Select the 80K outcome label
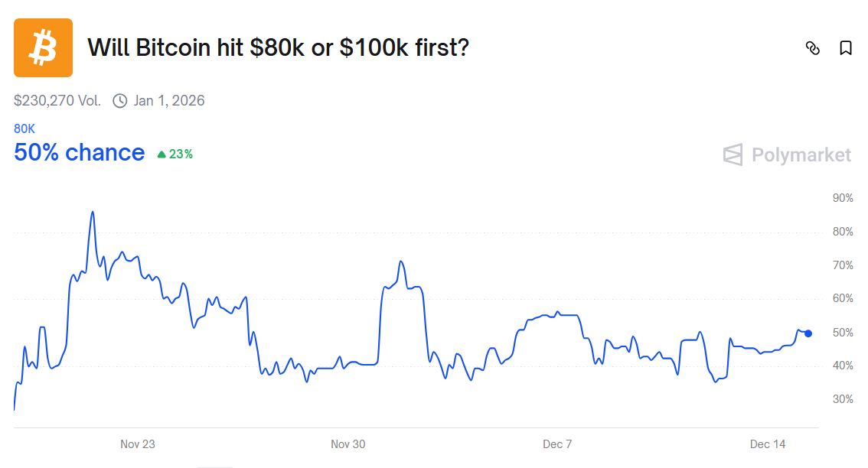 [x=24, y=129]
